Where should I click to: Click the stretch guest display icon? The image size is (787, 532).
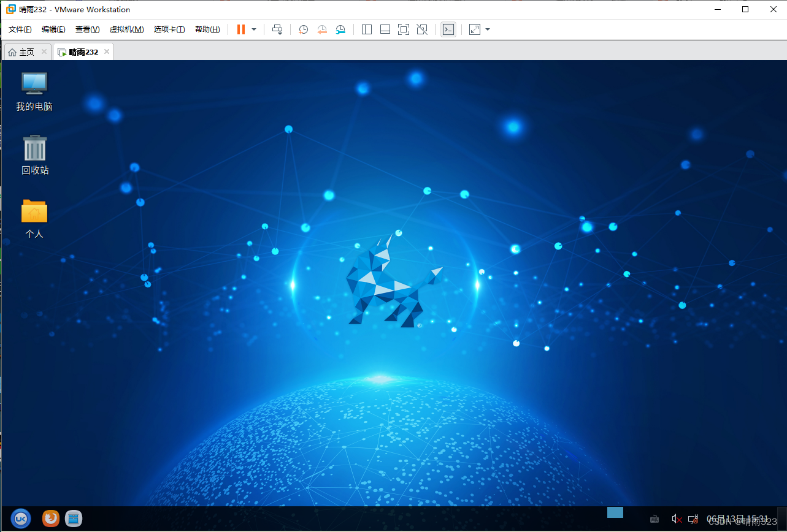pos(474,29)
